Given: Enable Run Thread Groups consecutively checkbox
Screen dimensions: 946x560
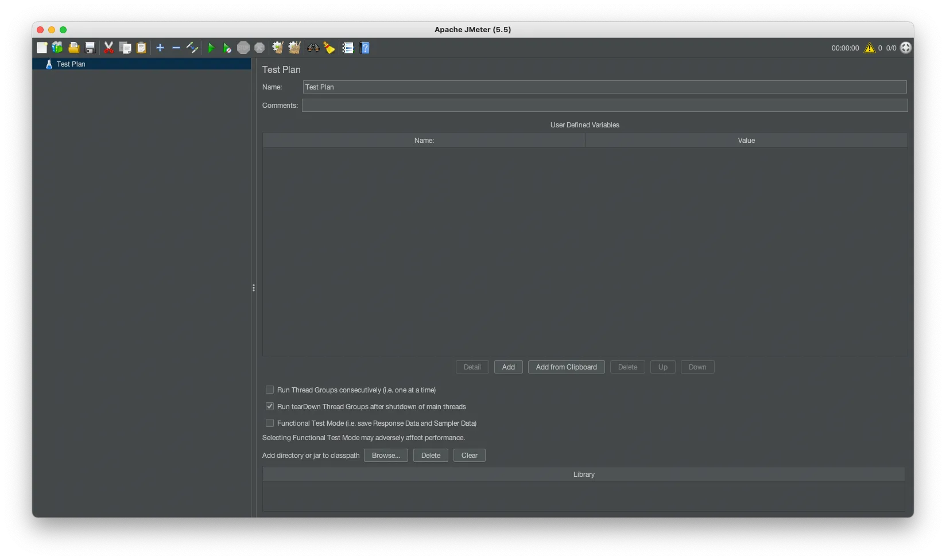Looking at the screenshot, I should (x=270, y=390).
